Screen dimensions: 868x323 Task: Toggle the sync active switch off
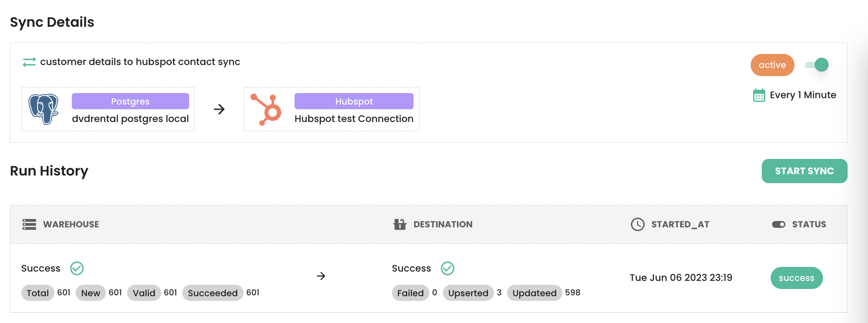817,65
